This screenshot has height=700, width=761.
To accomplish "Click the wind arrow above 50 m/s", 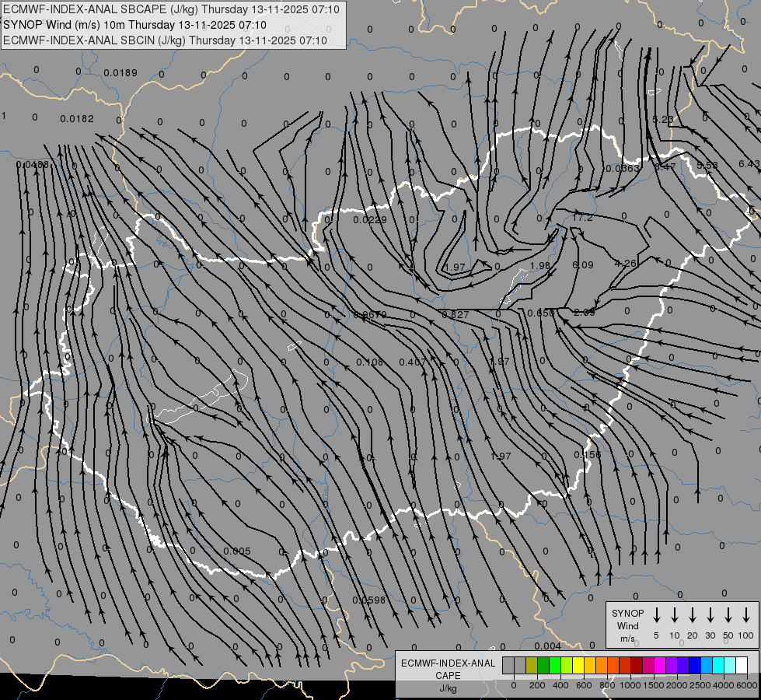I will click(x=728, y=615).
